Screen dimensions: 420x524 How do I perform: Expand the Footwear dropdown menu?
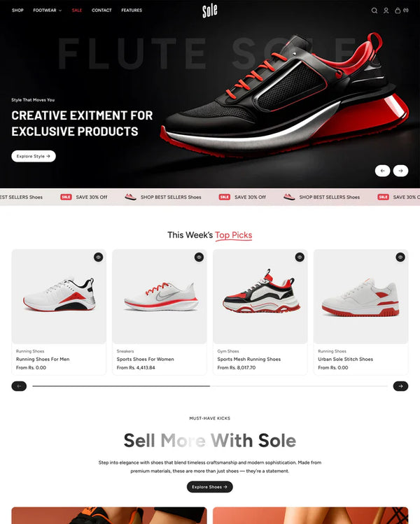coord(47,10)
